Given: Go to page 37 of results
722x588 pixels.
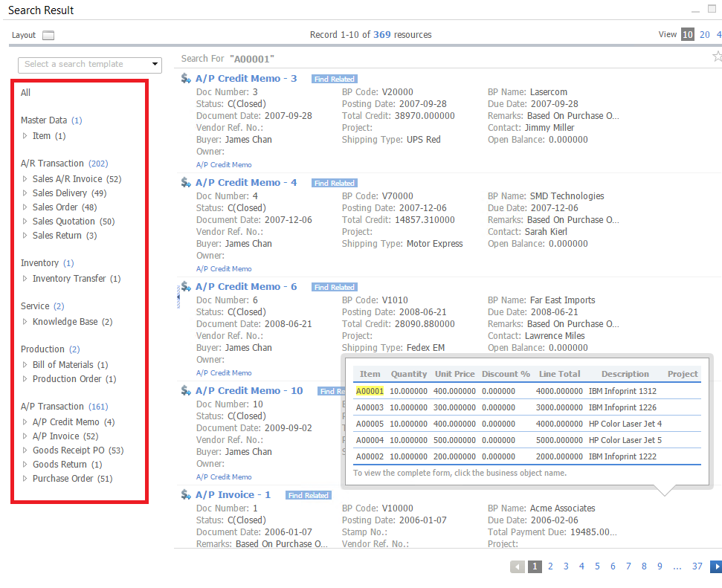Looking at the screenshot, I should [x=697, y=566].
